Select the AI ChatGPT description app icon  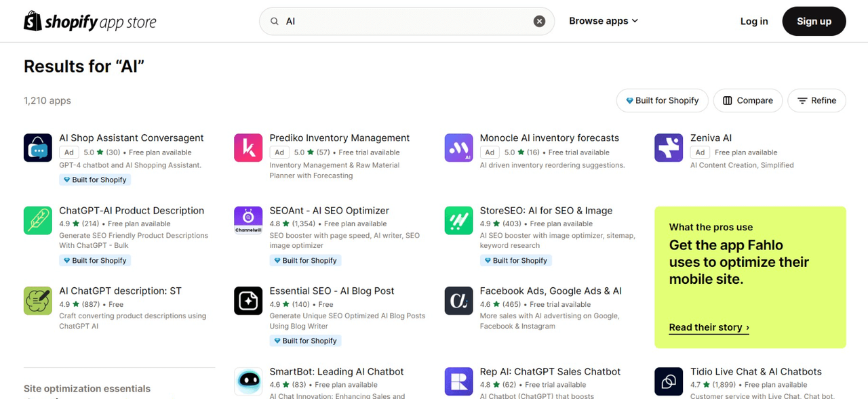37,301
